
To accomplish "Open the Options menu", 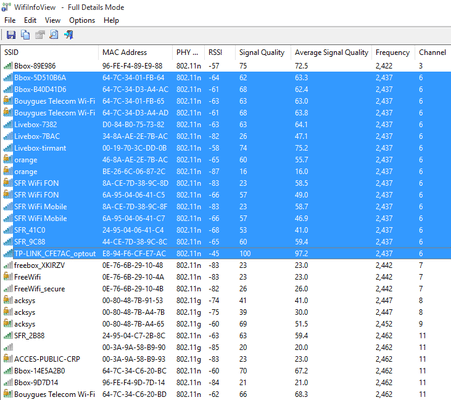I will click(82, 20).
